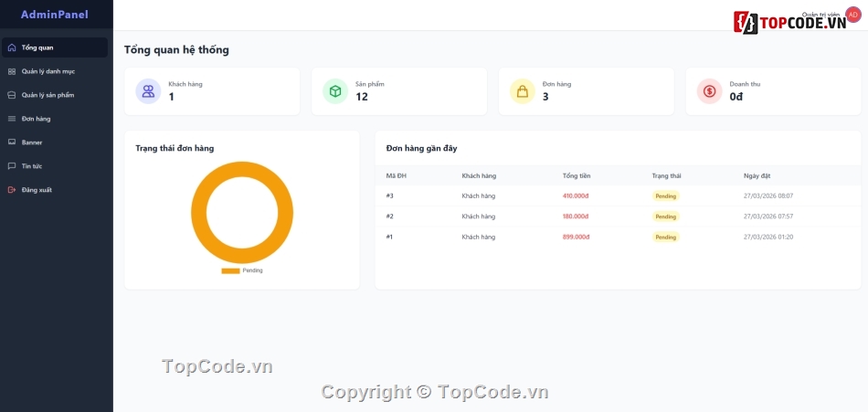Click the total 410.000đ of order #3

coord(577,196)
